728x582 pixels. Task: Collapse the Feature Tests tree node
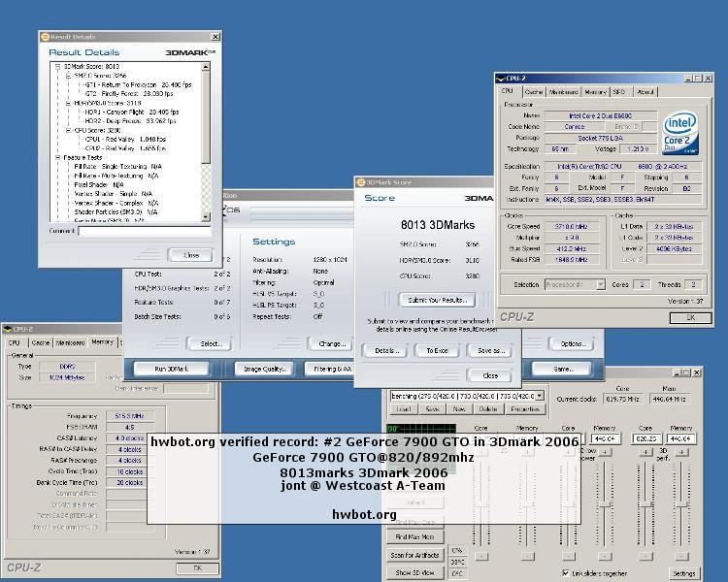coord(58,158)
